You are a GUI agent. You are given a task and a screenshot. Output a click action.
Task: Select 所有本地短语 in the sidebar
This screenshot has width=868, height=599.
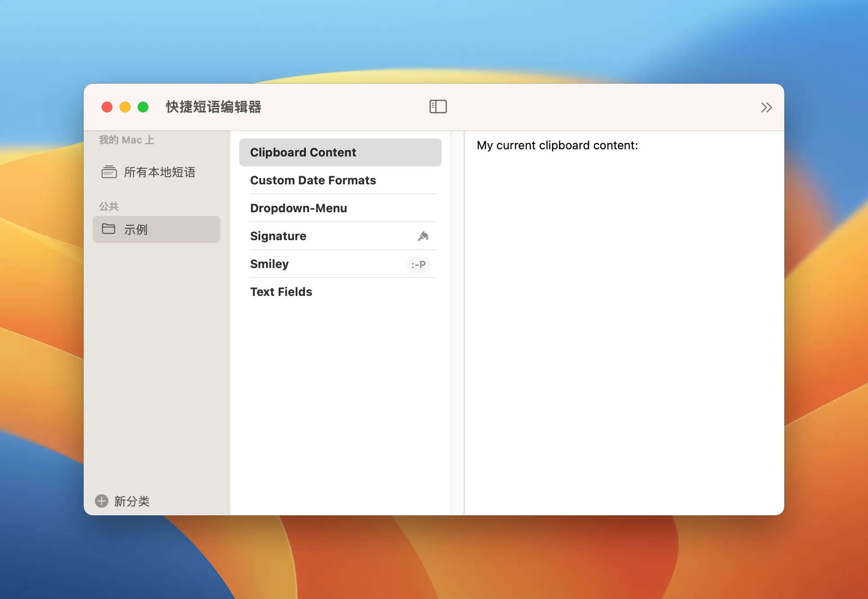click(160, 172)
